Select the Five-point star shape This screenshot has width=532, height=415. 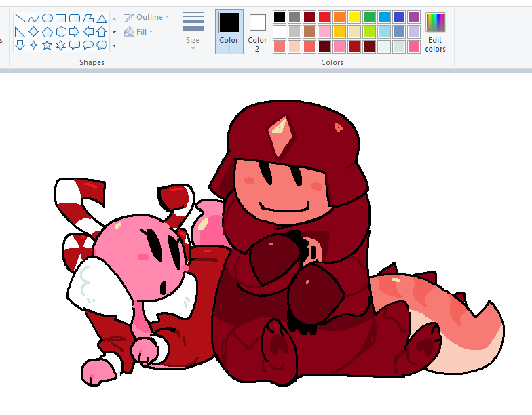click(47, 45)
